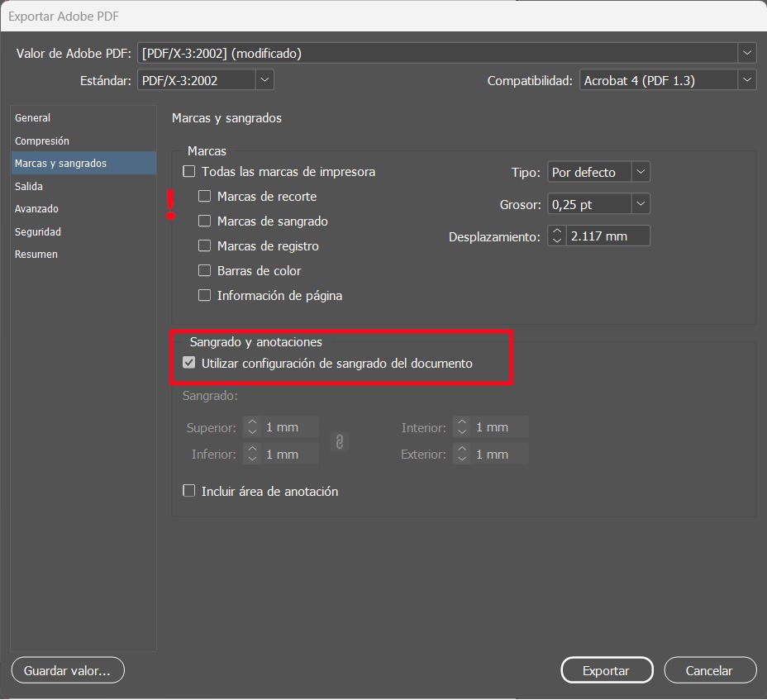Open the Valor de Adobe PDF dropdown
This screenshot has width=767, height=700.
(x=747, y=53)
